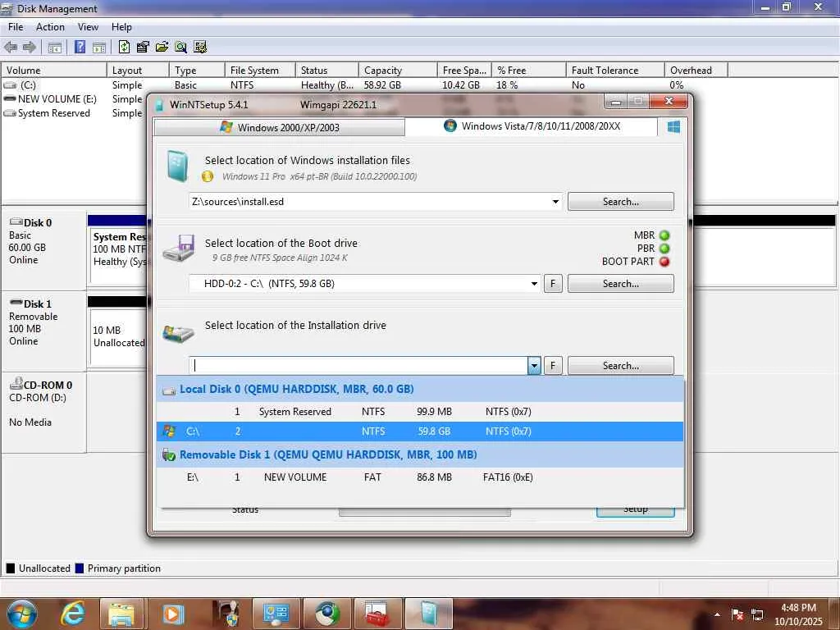Click the F button beside Boot drive
The width and height of the screenshot is (840, 630).
tap(553, 284)
